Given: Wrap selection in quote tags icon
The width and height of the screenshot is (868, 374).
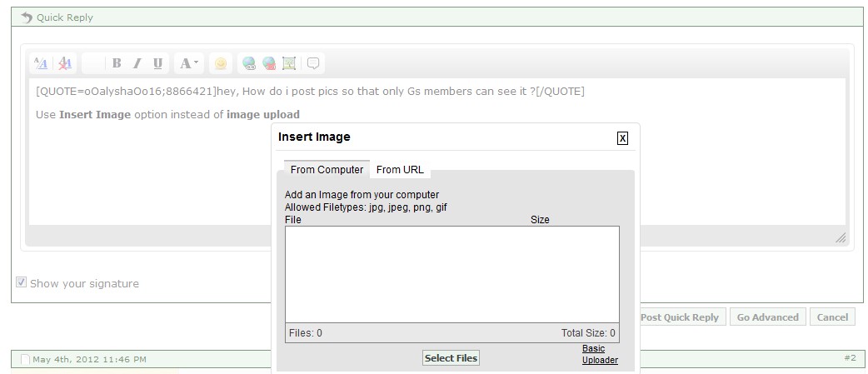Looking at the screenshot, I should (313, 63).
